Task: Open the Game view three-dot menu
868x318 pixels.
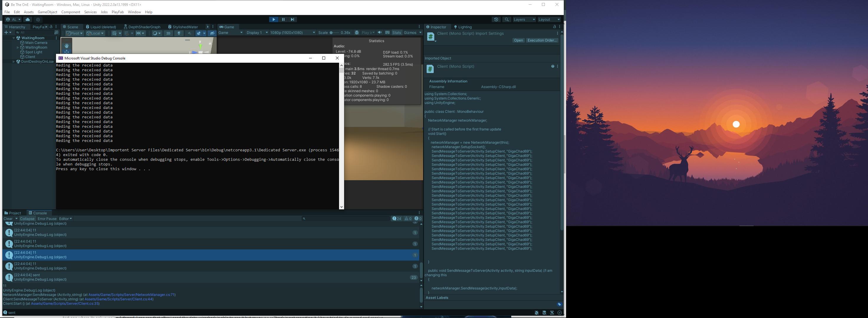Action: [419, 26]
